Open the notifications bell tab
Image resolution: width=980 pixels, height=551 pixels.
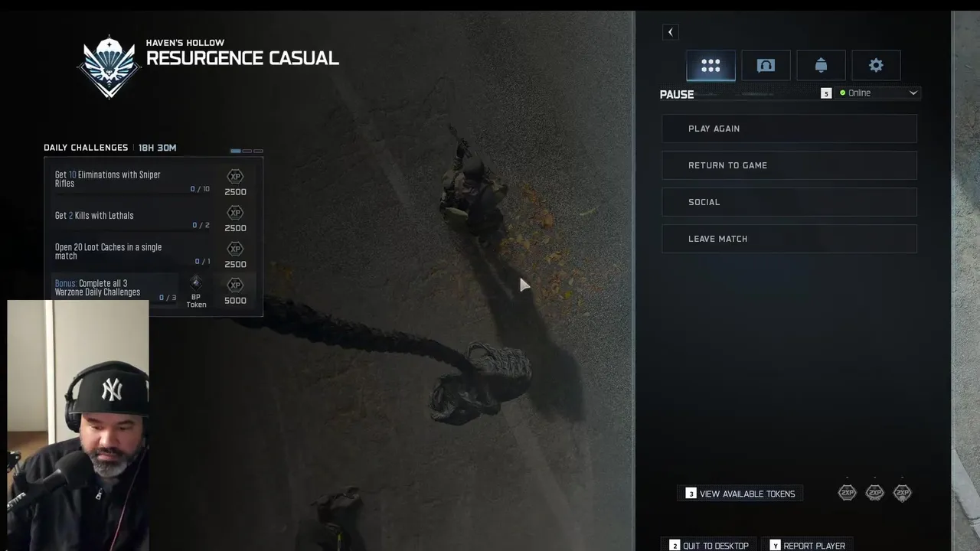(x=821, y=66)
